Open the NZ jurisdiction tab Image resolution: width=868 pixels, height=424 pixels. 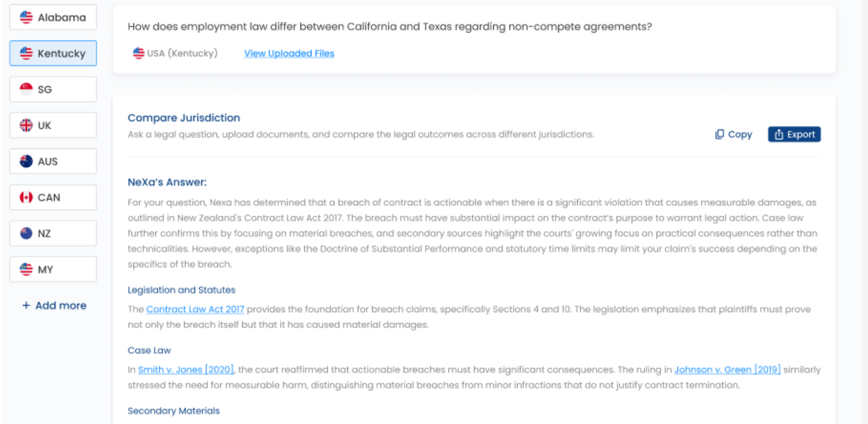click(x=53, y=233)
